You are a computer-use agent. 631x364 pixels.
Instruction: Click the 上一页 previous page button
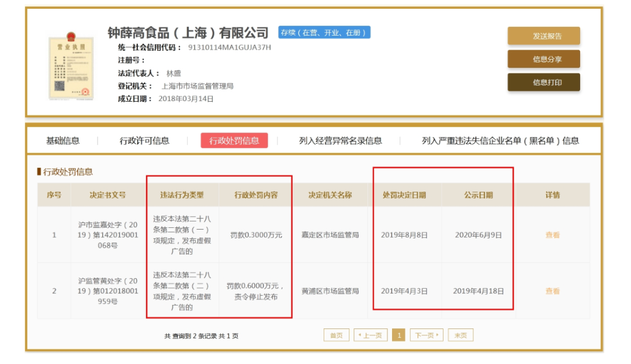pos(371,335)
